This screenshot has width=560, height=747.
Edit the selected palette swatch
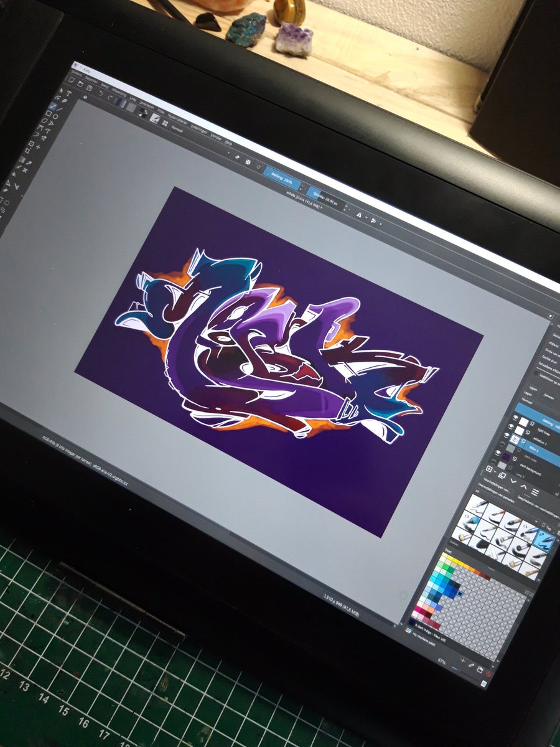click(471, 665)
